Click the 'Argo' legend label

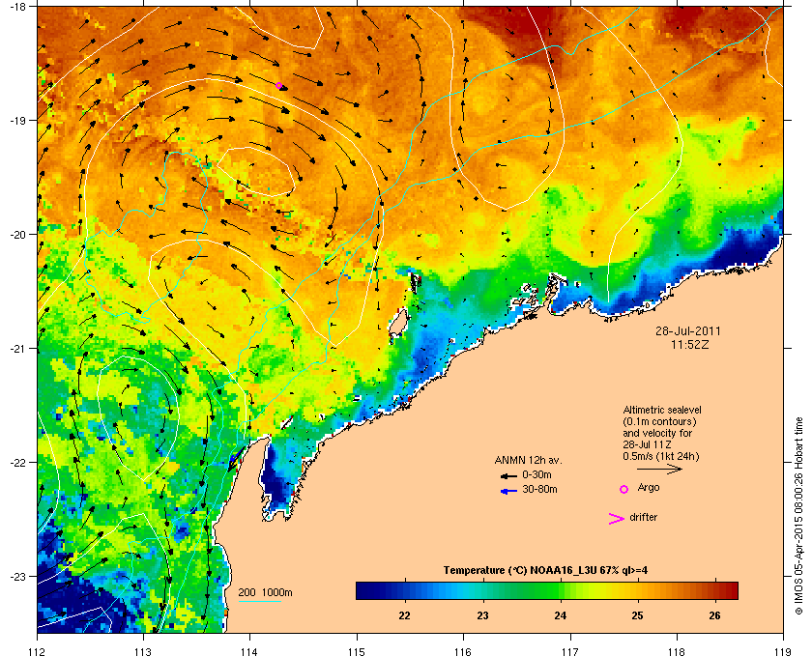pyautogui.click(x=649, y=487)
